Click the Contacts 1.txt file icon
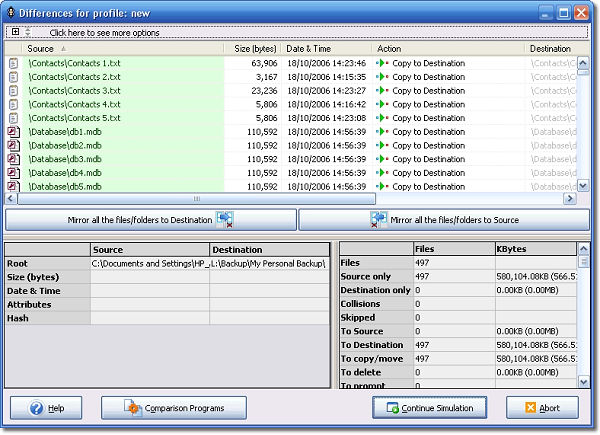 pos(13,63)
